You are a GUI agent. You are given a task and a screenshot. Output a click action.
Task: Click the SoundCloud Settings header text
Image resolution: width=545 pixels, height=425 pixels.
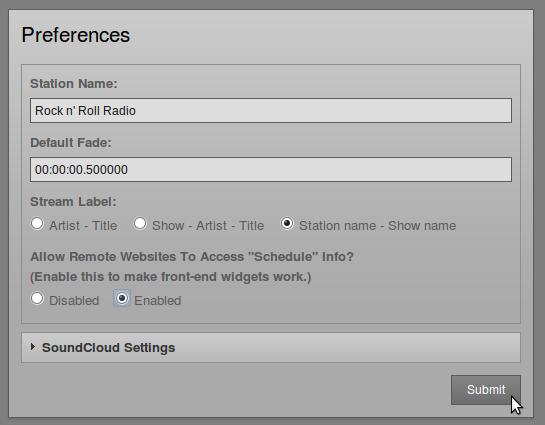(x=108, y=348)
